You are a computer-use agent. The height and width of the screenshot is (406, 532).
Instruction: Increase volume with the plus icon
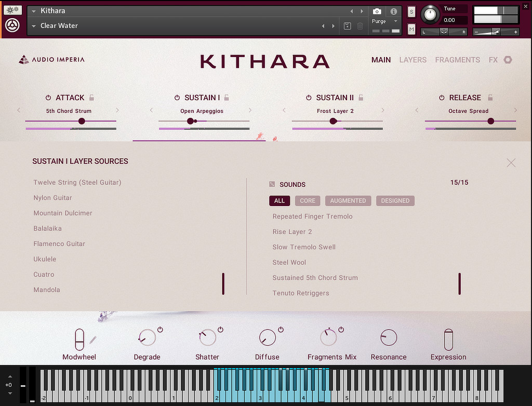coord(516,32)
